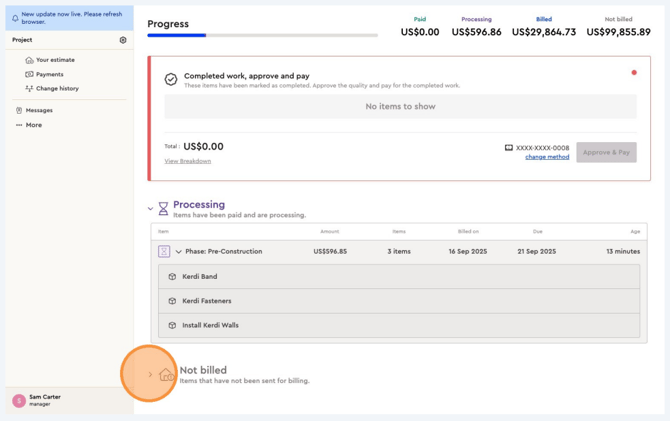Collapse the Processing section

click(151, 209)
